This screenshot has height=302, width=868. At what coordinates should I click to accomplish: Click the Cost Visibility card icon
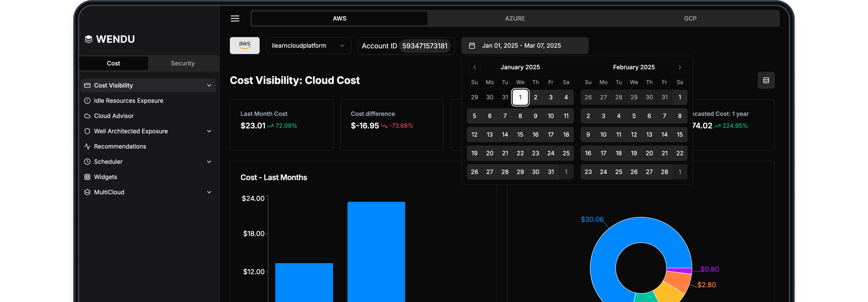tap(87, 85)
